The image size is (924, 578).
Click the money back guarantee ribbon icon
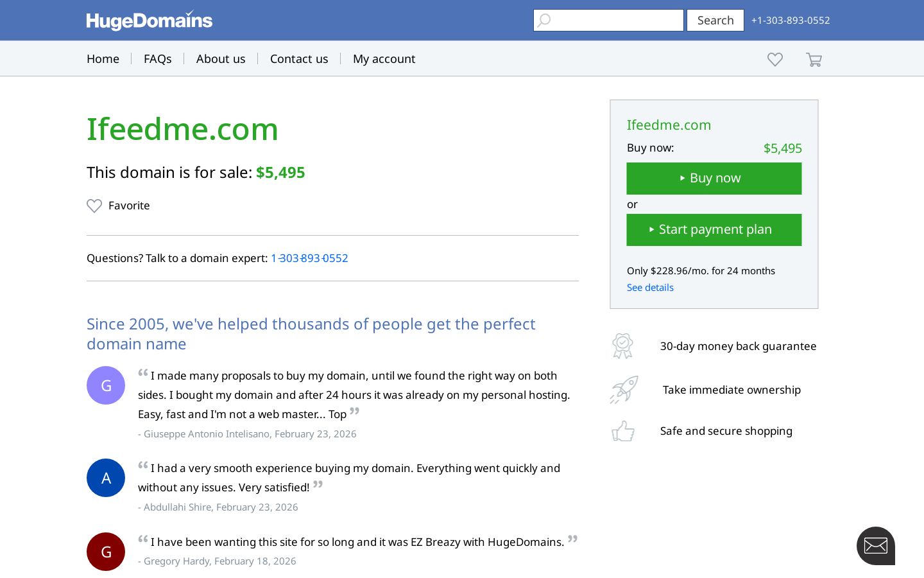622,346
